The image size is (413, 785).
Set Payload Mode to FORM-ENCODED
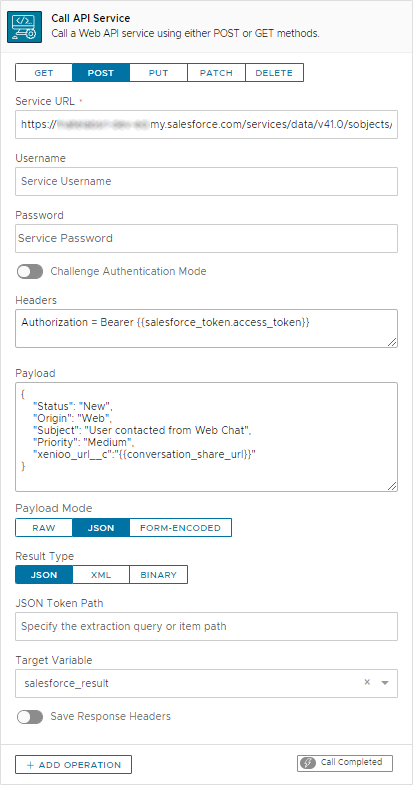(x=181, y=528)
